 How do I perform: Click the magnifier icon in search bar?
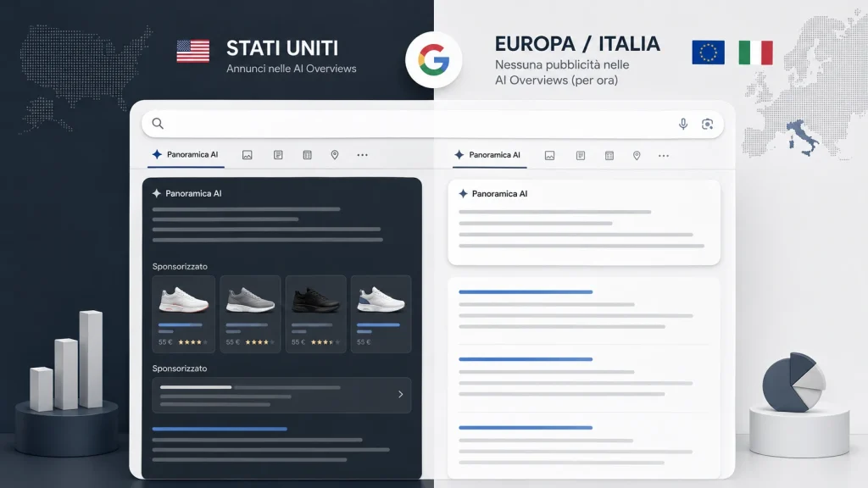point(158,124)
